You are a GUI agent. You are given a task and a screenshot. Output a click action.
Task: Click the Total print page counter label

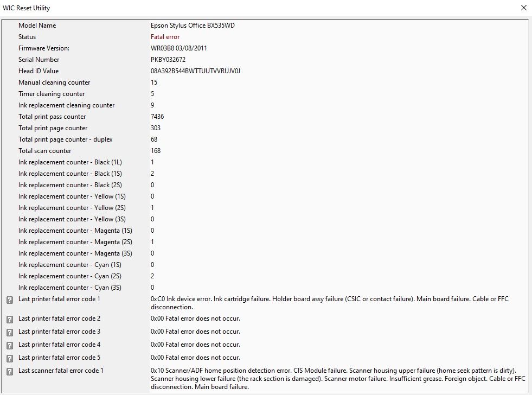[x=53, y=128]
